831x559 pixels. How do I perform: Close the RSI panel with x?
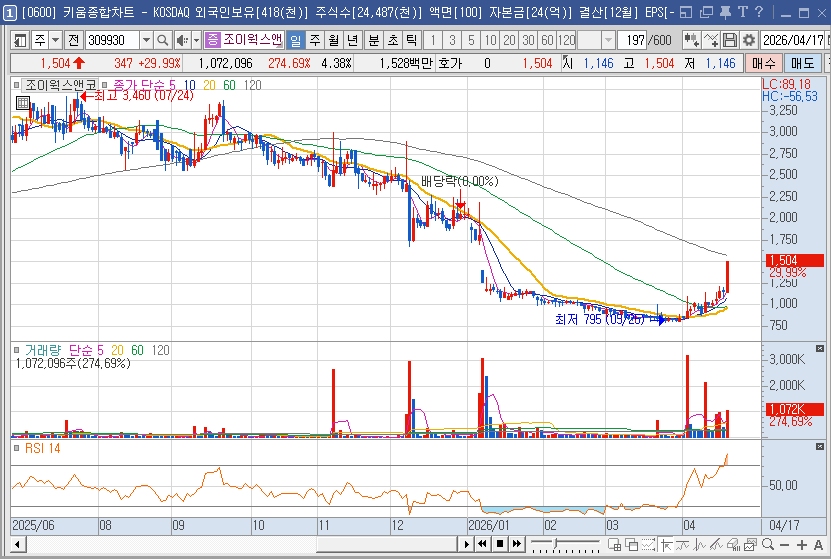820,447
